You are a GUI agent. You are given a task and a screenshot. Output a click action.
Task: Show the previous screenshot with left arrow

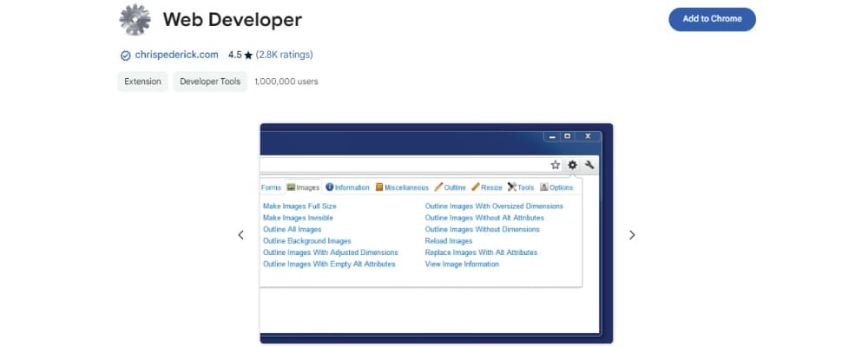(x=240, y=235)
